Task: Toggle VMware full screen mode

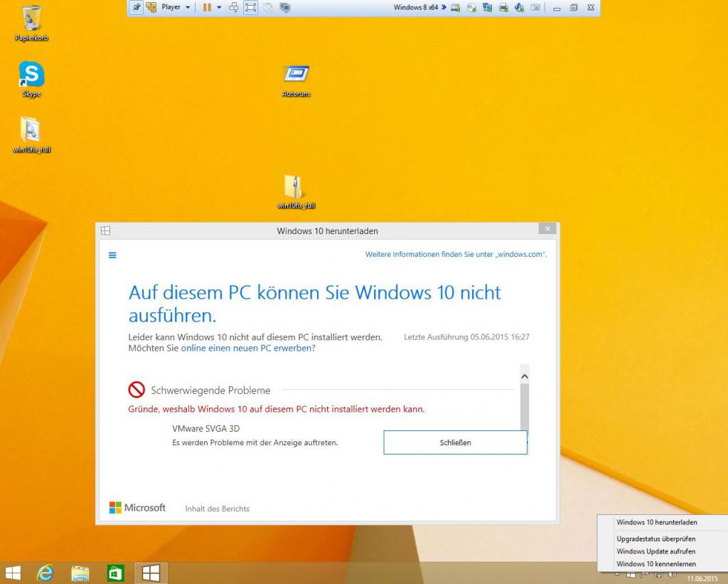Action: click(x=251, y=7)
